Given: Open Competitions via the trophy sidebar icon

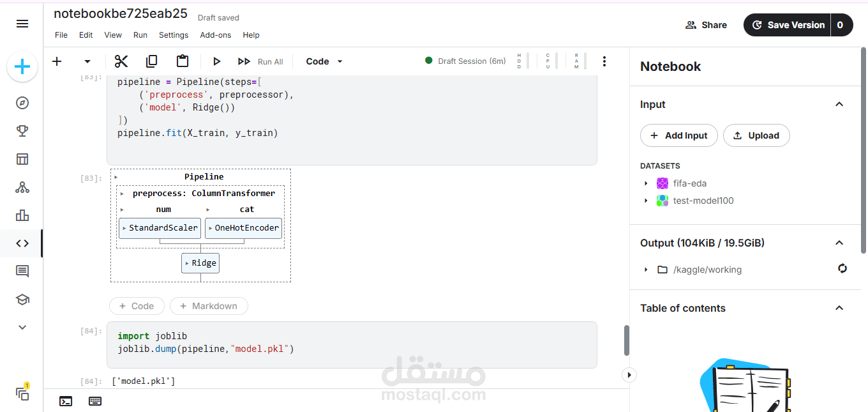Looking at the screenshot, I should 22,130.
